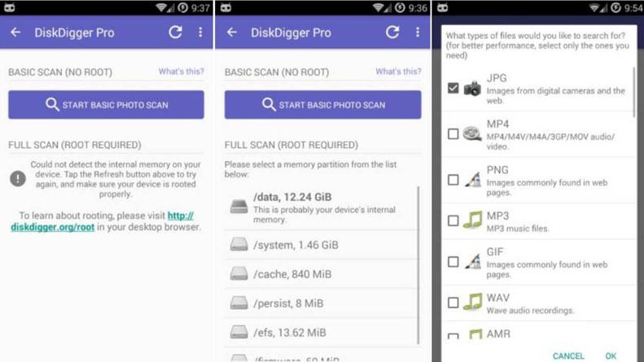The width and height of the screenshot is (644, 362).
Task: Click the camera icon beside JPG
Action: 472,88
